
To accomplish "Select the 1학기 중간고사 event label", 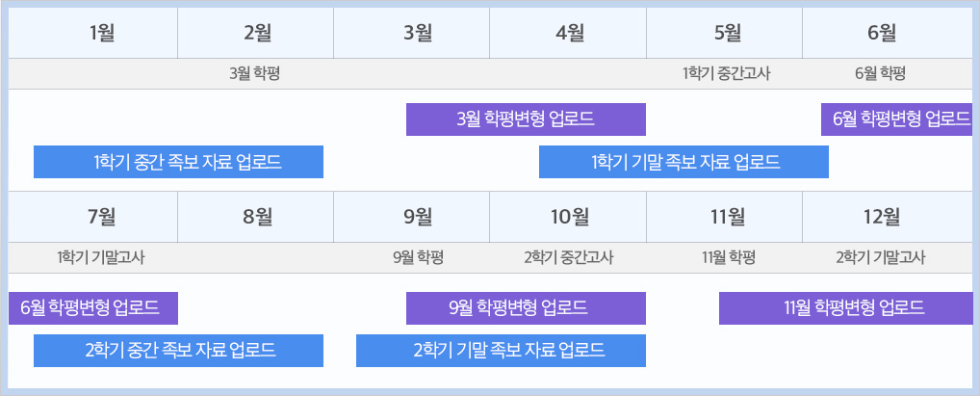I will [x=726, y=73].
